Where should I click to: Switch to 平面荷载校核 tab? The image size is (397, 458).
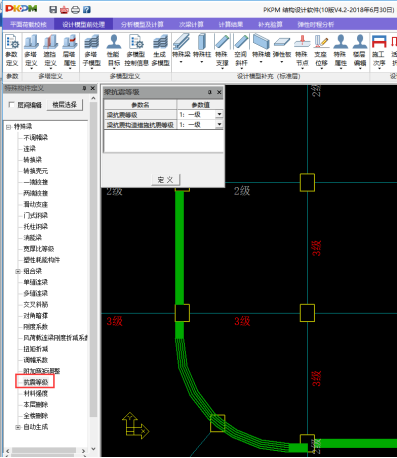pos(28,24)
